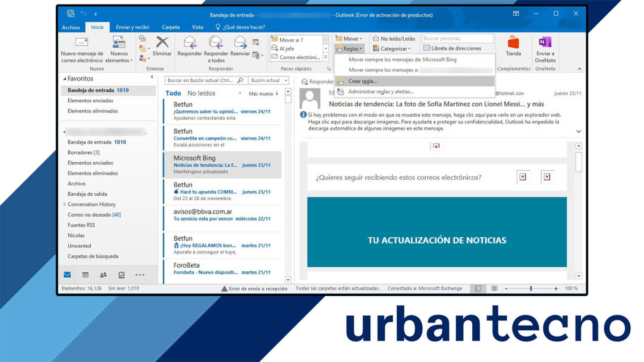Open the Nicolas folder
Screen dimensions: 644x362
76,235
